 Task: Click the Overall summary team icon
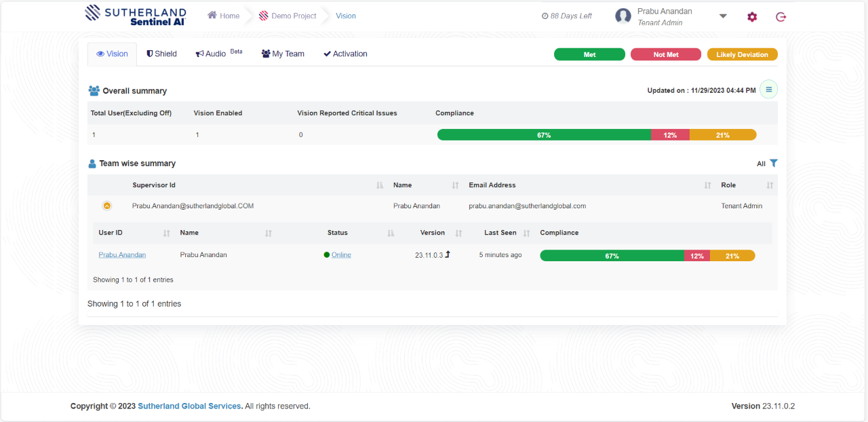click(94, 89)
